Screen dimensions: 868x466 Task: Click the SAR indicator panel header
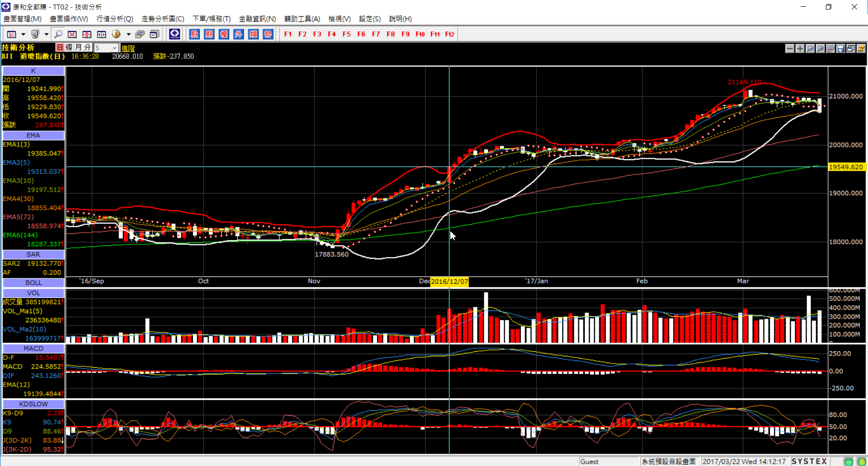point(33,254)
